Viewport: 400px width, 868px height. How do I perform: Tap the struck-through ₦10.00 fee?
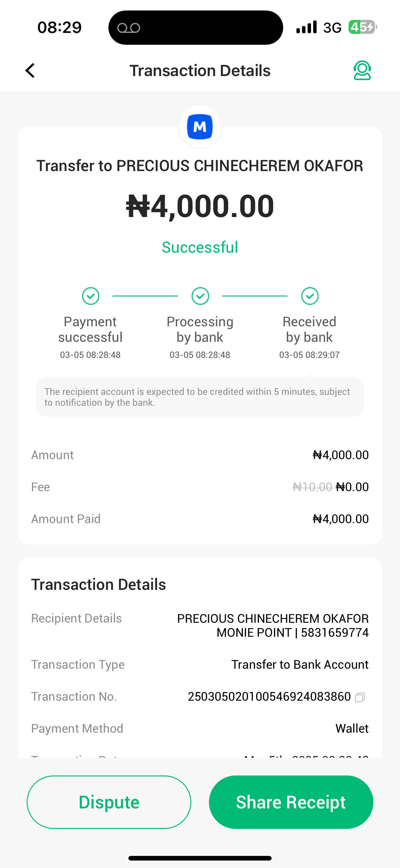coord(313,487)
